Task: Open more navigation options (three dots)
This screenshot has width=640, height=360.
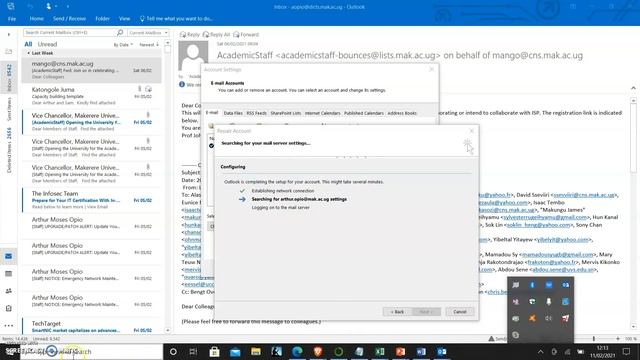Action: coord(9,326)
